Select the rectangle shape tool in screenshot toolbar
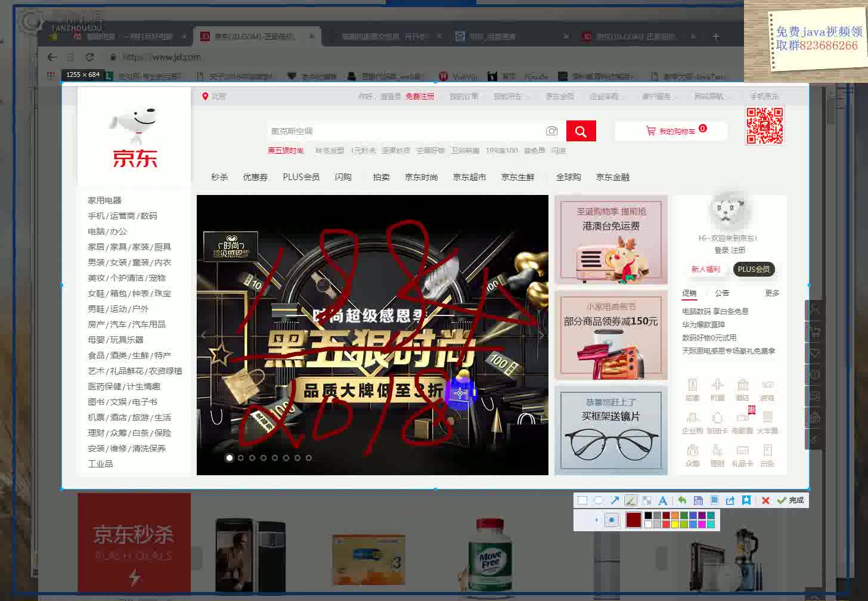The image size is (868, 601). point(582,501)
